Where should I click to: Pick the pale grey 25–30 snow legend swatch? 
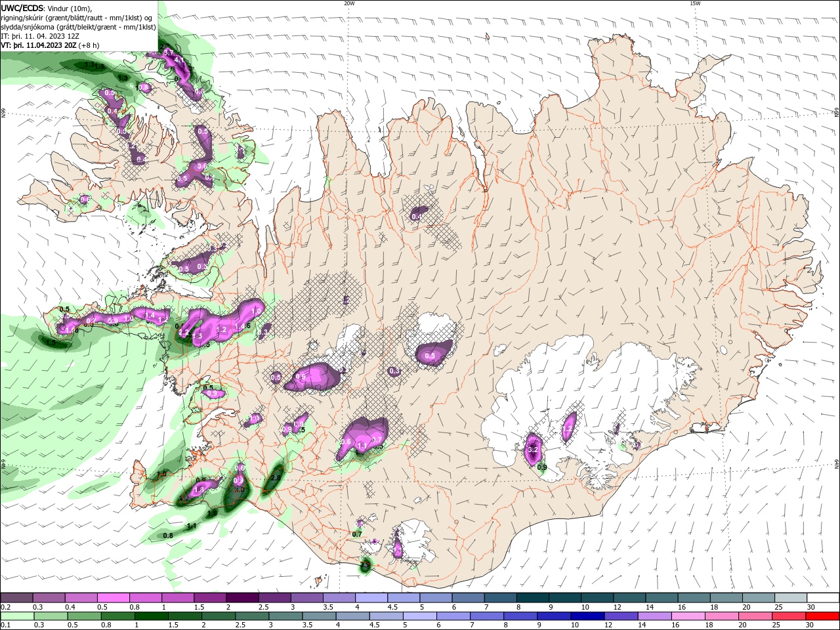(x=791, y=597)
